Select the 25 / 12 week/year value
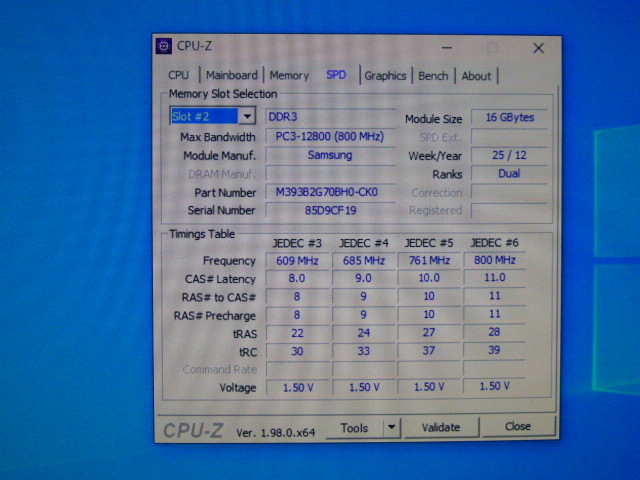 click(x=509, y=155)
